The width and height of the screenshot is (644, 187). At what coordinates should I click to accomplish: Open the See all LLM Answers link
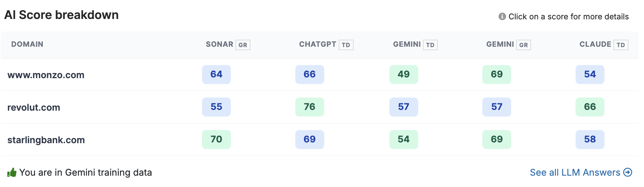(575, 172)
